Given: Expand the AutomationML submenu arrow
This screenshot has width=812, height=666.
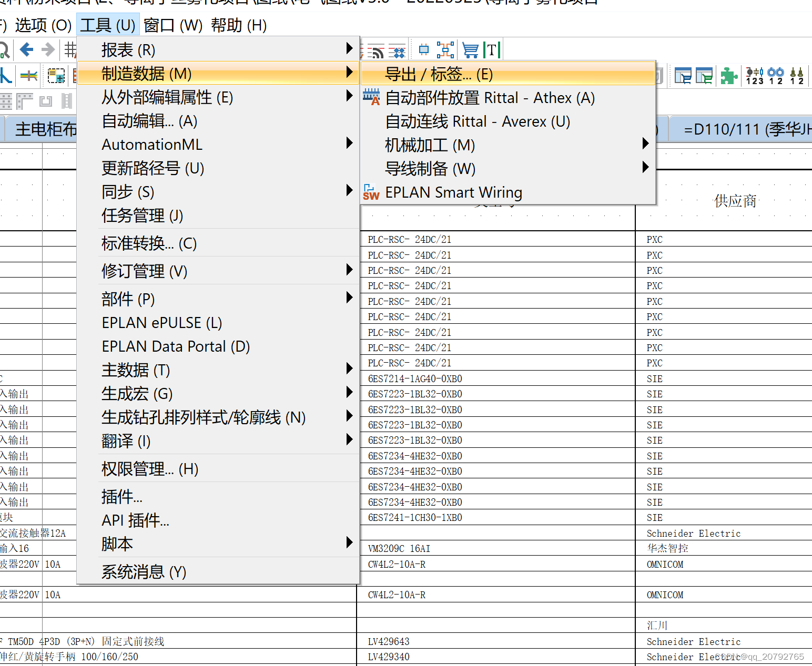Looking at the screenshot, I should click(349, 142).
